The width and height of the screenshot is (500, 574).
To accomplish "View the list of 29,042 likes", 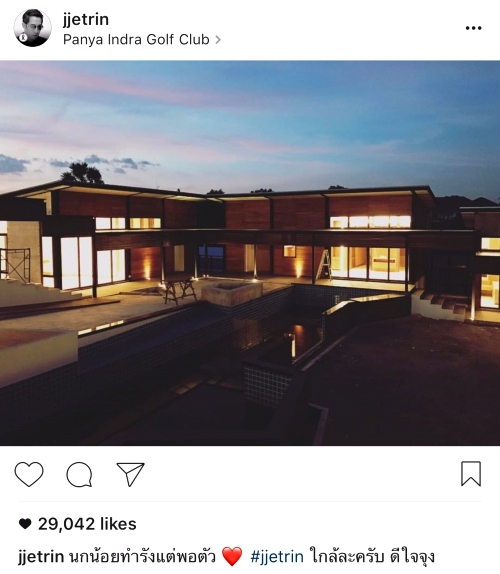I will [87, 524].
